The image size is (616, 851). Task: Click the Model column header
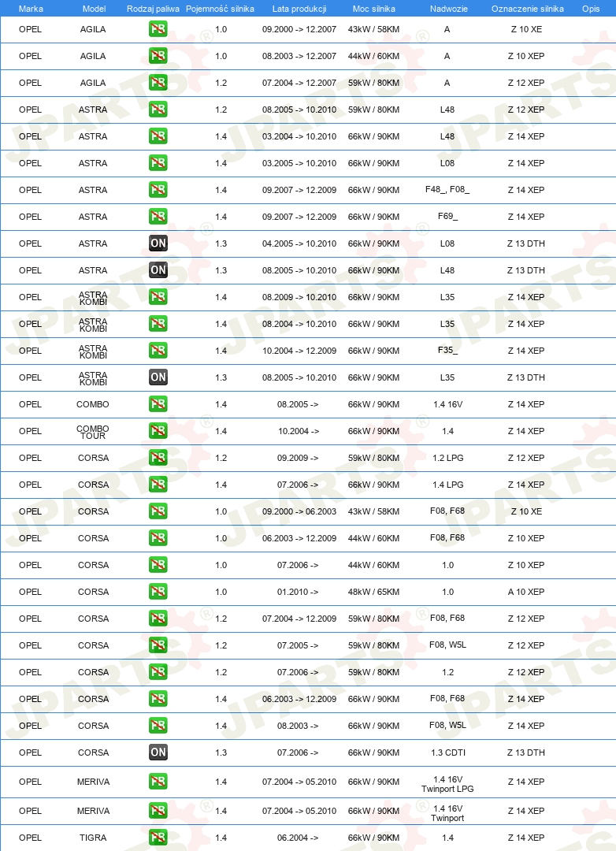[x=94, y=9]
